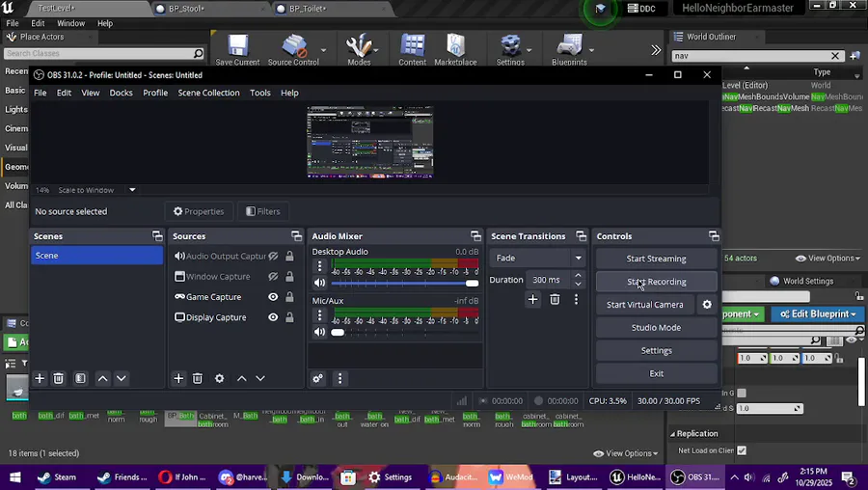Screen dimensions: 868x490
Task: Adjust Mic/Aux volume slider
Action: click(x=405, y=332)
